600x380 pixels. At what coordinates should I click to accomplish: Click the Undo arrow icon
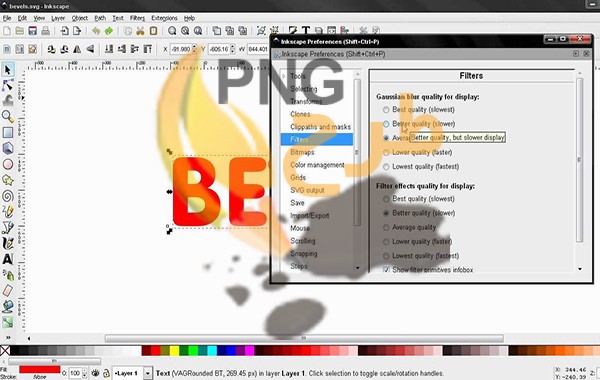click(x=96, y=31)
